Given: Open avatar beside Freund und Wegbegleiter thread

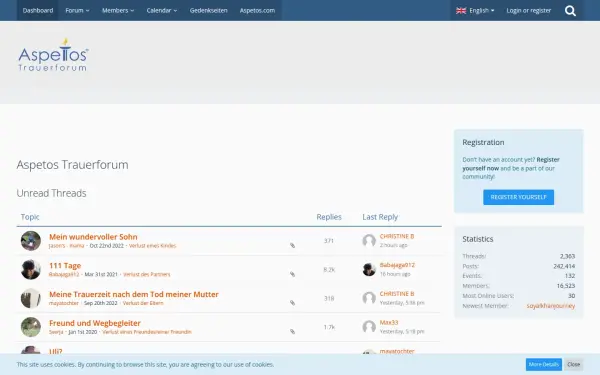Looking at the screenshot, I should (x=31, y=327).
